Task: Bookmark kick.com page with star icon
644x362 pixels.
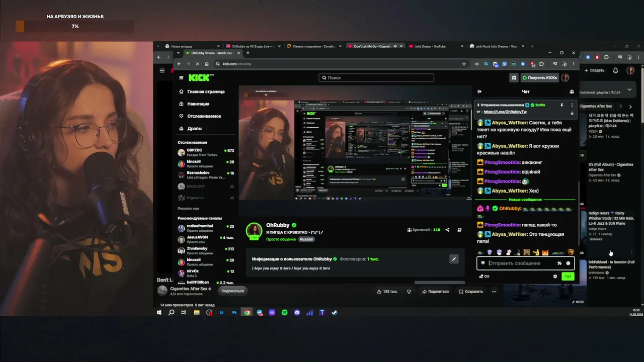Action: pyautogui.click(x=463, y=64)
